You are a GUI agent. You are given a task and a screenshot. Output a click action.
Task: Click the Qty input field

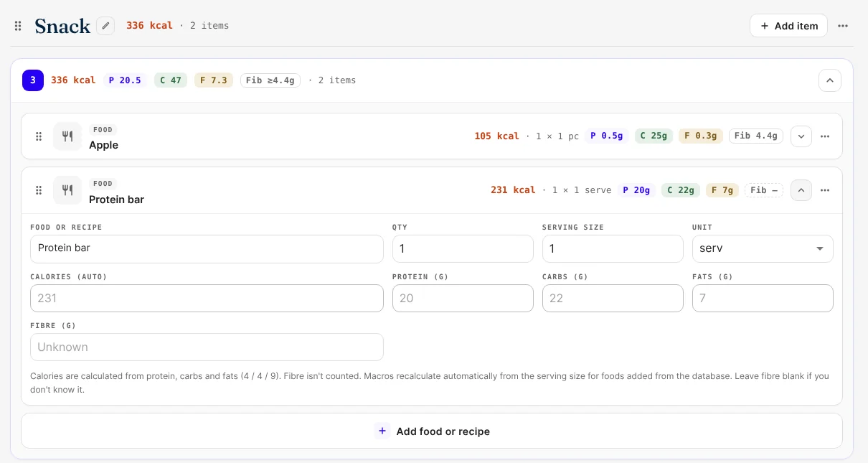[463, 248]
